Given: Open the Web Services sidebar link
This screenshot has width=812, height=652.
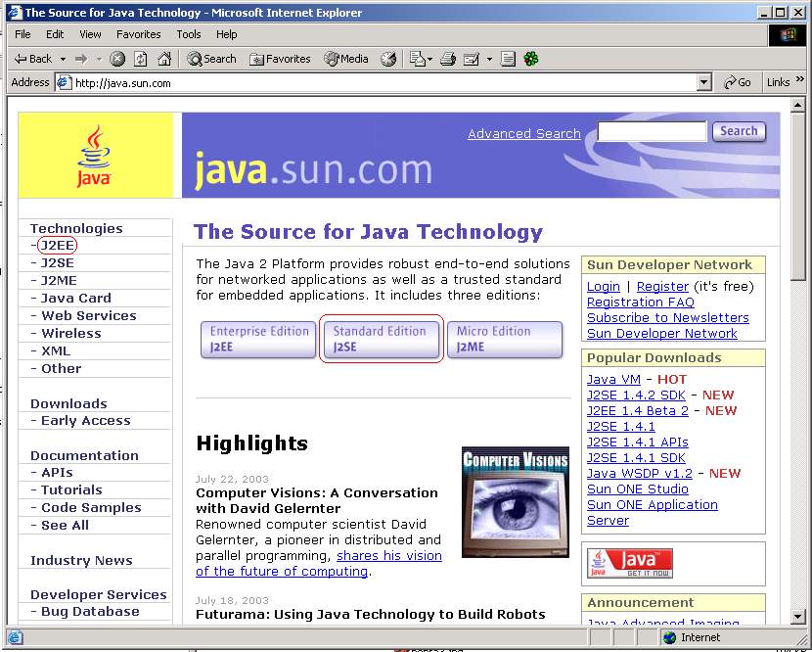Looking at the screenshot, I should point(89,315).
